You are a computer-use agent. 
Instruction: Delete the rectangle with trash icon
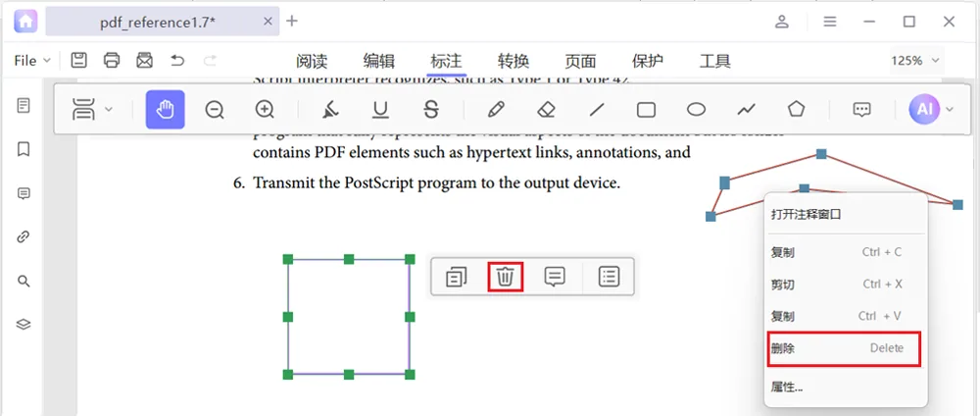[505, 277]
